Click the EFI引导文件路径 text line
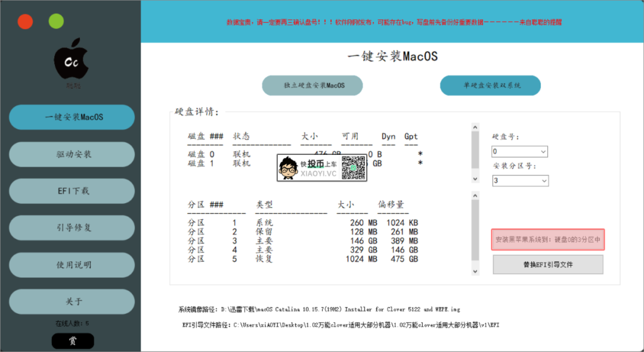Screen dimensions: 644x352 coord(341,325)
